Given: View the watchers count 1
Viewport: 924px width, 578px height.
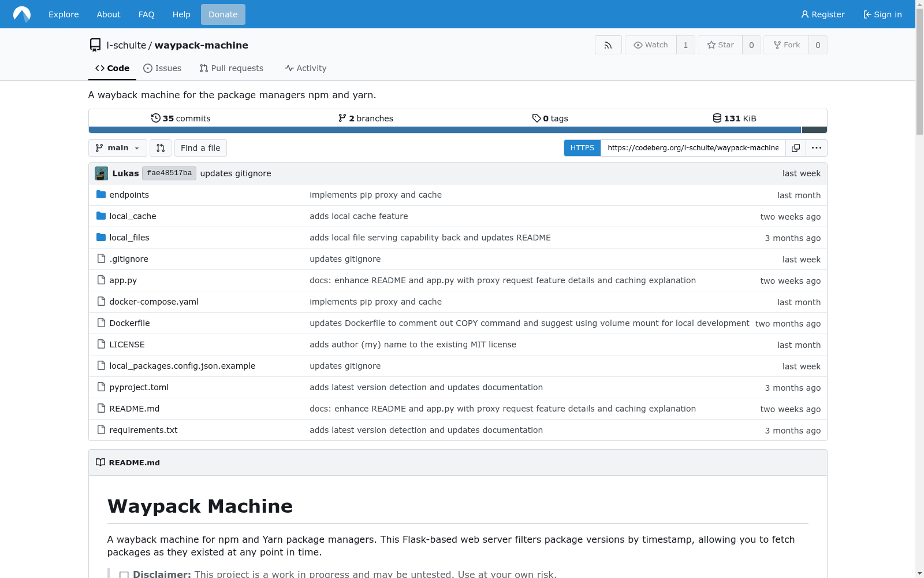Looking at the screenshot, I should (685, 45).
